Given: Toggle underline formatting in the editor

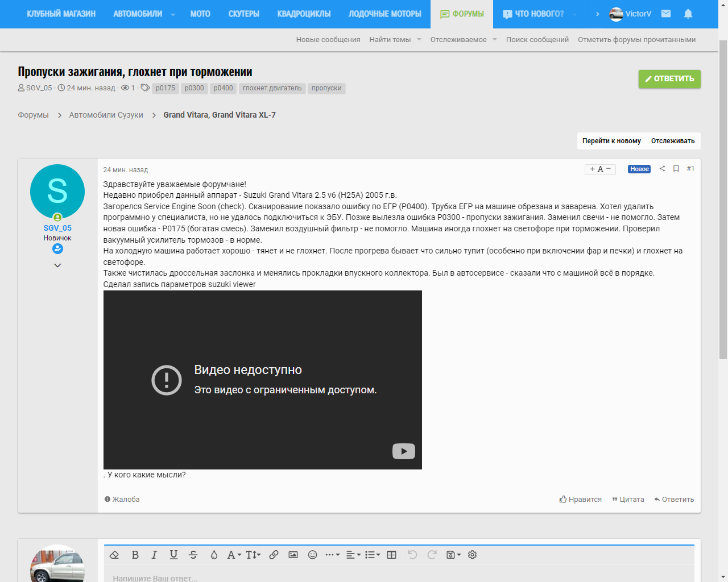Looking at the screenshot, I should 173,555.
